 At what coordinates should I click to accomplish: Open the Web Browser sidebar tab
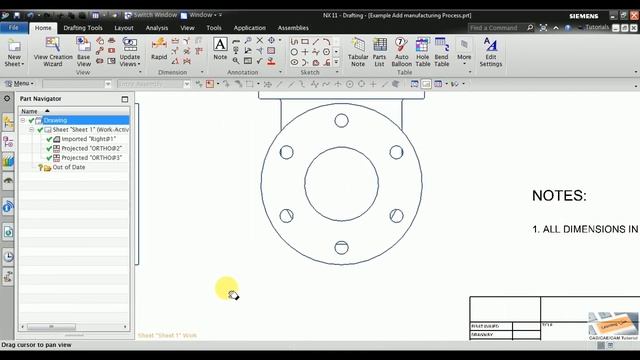[8, 232]
